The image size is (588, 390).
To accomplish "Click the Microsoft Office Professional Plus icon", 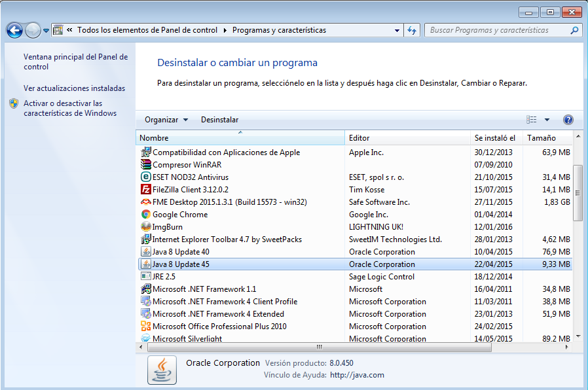I will click(146, 327).
